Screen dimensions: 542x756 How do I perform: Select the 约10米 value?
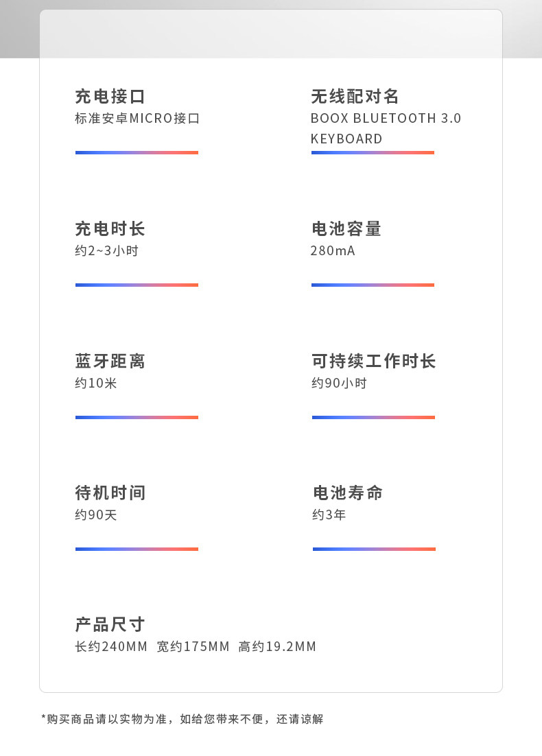(x=96, y=383)
